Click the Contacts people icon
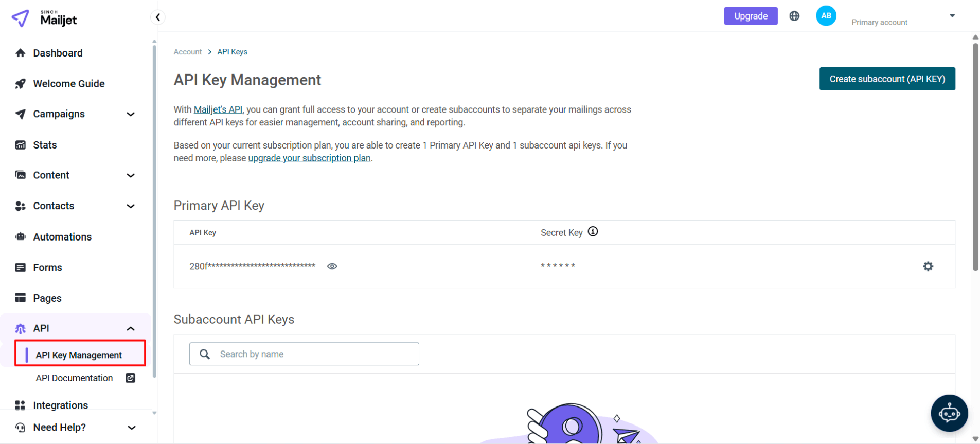Viewport: 980px width, 444px height. (x=21, y=206)
